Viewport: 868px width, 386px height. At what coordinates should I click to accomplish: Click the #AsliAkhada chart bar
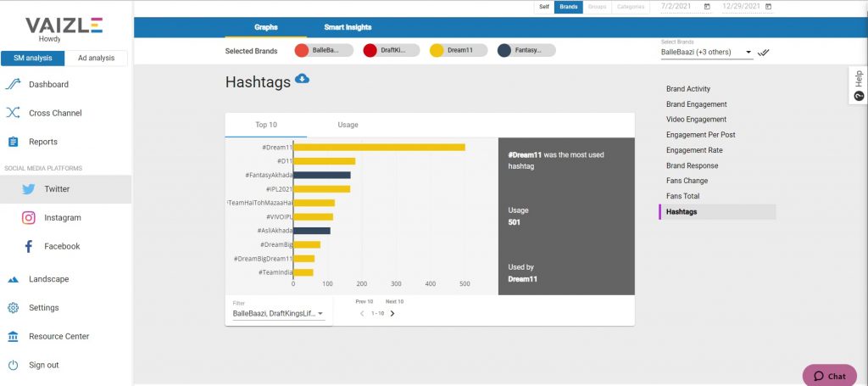pyautogui.click(x=312, y=231)
